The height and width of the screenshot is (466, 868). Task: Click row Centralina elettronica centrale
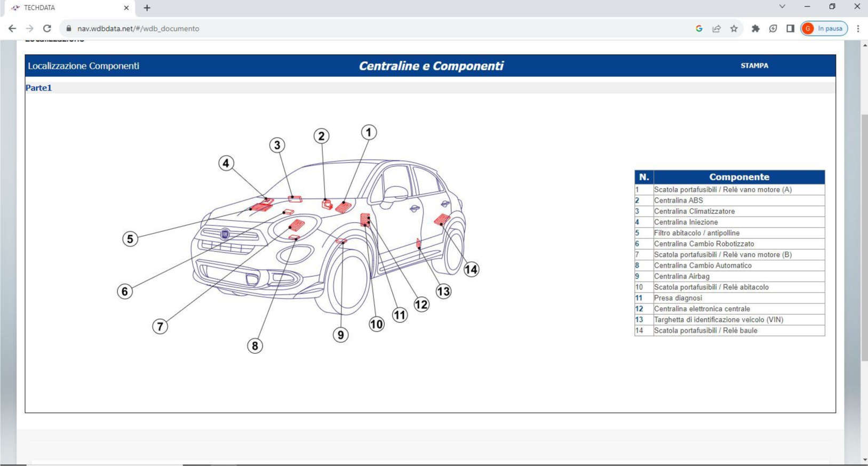pyautogui.click(x=729, y=309)
